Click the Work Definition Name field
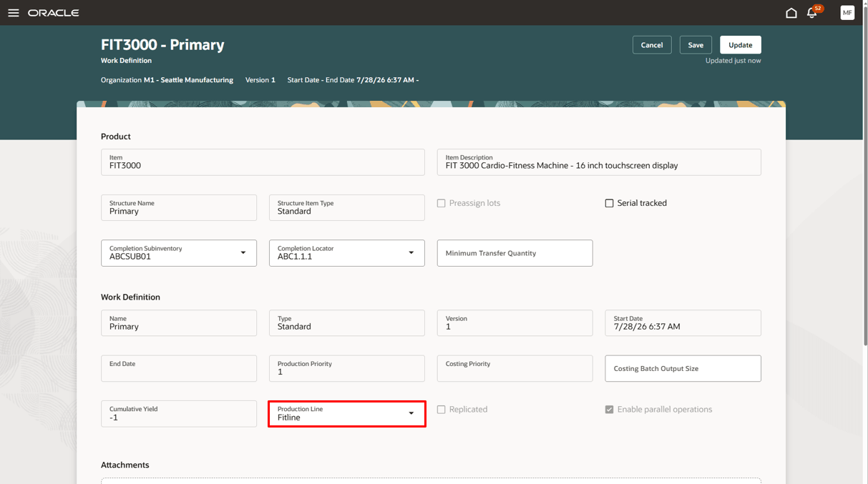868x484 pixels. pos(179,323)
